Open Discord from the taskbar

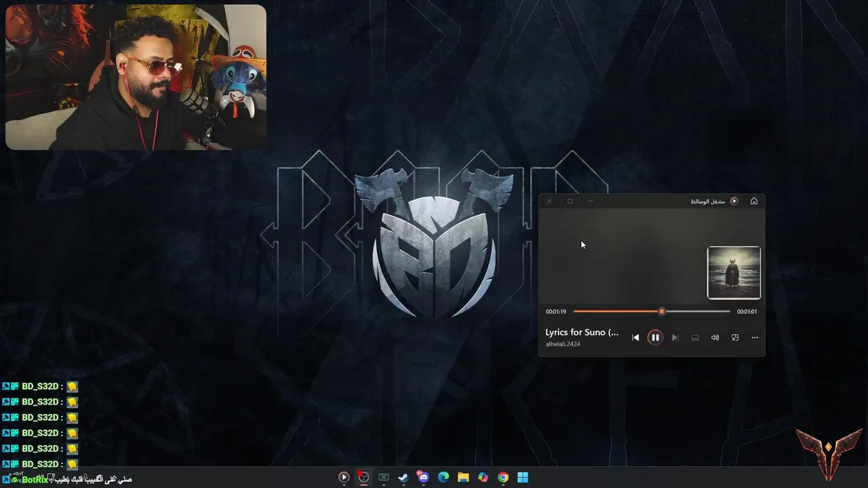pos(423,477)
